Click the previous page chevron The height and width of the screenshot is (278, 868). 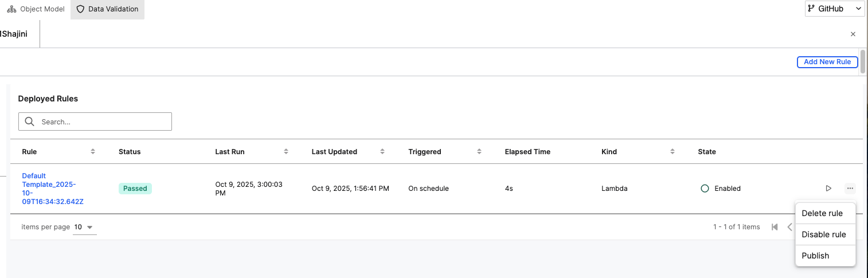[789, 227]
